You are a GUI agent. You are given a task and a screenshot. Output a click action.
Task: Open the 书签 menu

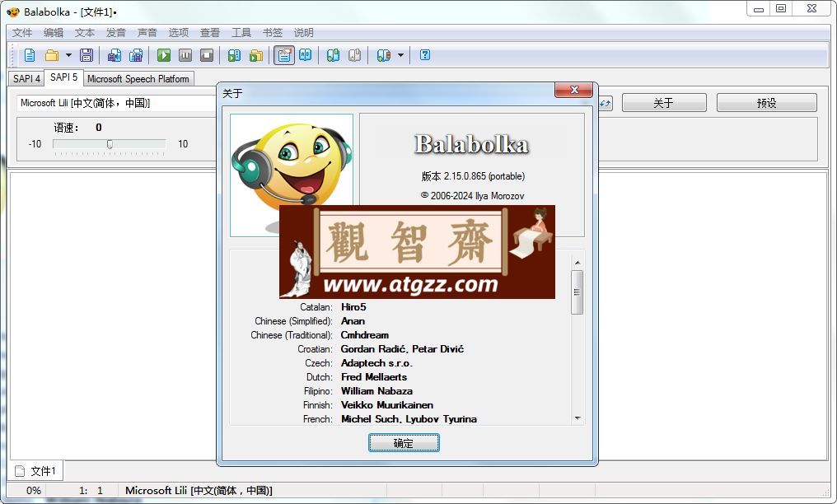[x=272, y=33]
